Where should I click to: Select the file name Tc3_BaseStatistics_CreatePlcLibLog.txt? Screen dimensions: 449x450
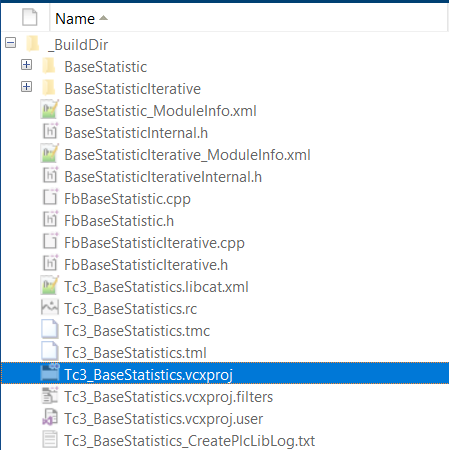[x=190, y=441]
